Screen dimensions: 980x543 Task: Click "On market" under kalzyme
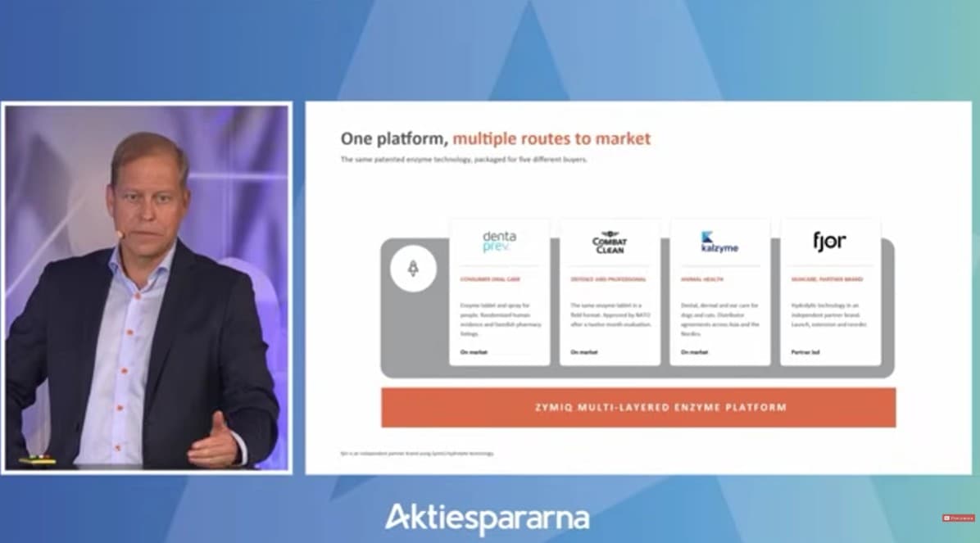694,352
